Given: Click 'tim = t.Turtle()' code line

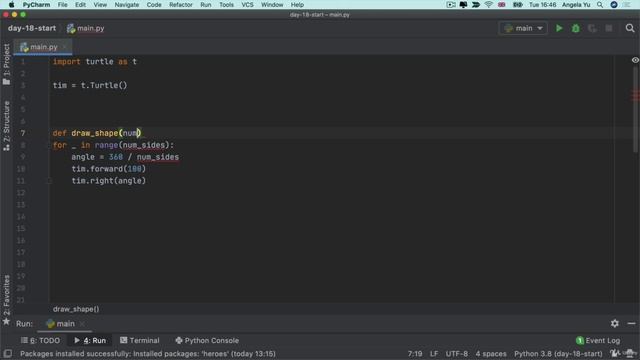Looking at the screenshot, I should (90, 85).
